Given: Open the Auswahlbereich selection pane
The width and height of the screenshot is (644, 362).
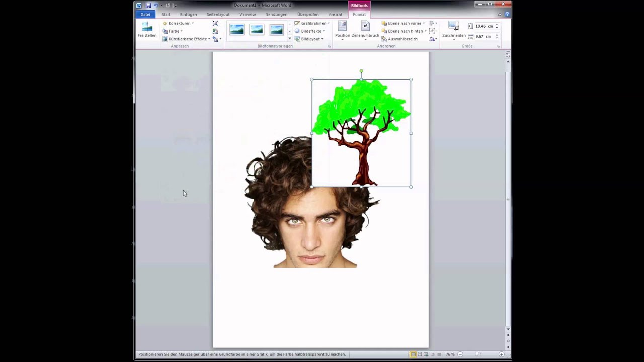Looking at the screenshot, I should 399,39.
